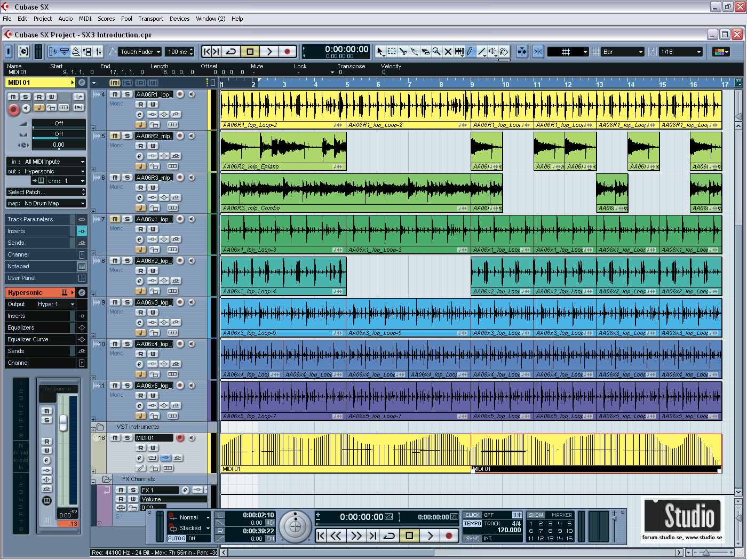Open the Track Parameters inspector section
The width and height of the screenshot is (747, 560).
point(41,219)
